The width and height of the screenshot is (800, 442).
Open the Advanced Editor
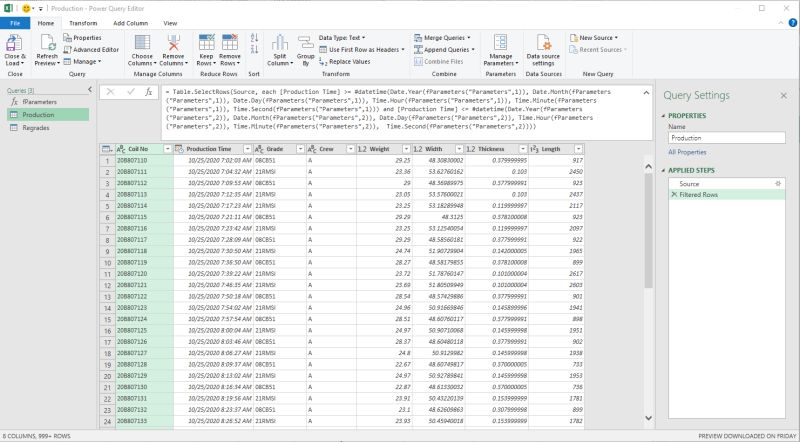91,50
